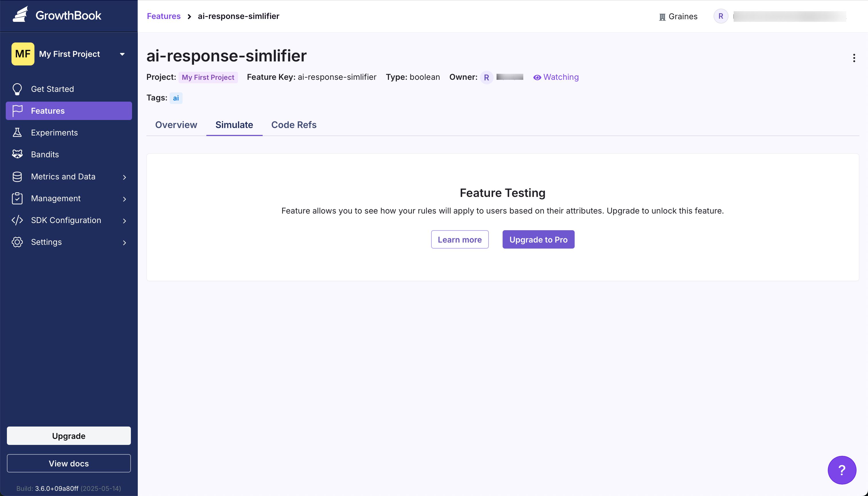
Task: Open the help question mark bubble
Action: [842, 470]
